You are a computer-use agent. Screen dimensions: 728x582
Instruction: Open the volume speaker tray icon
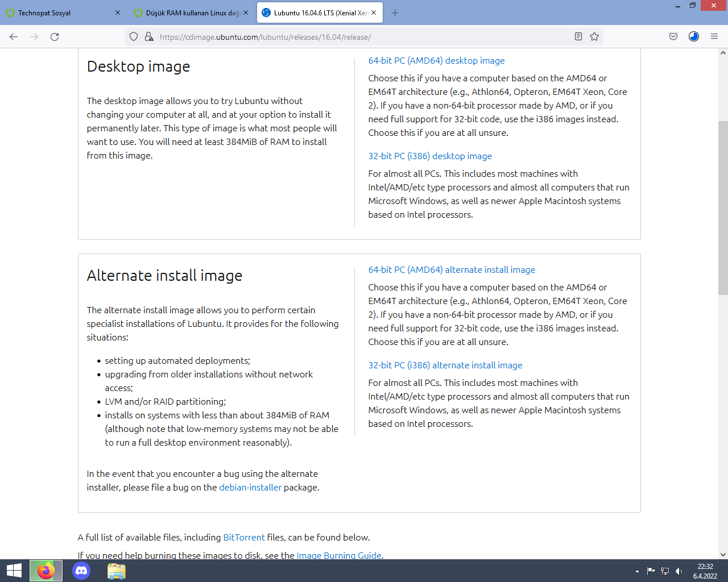tap(679, 571)
